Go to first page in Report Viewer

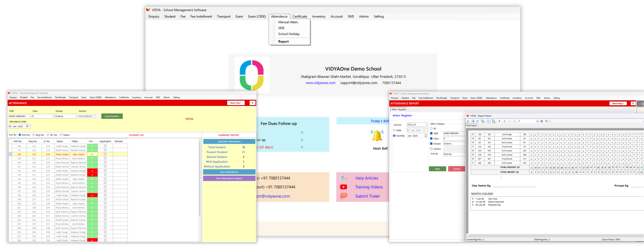point(500,121)
